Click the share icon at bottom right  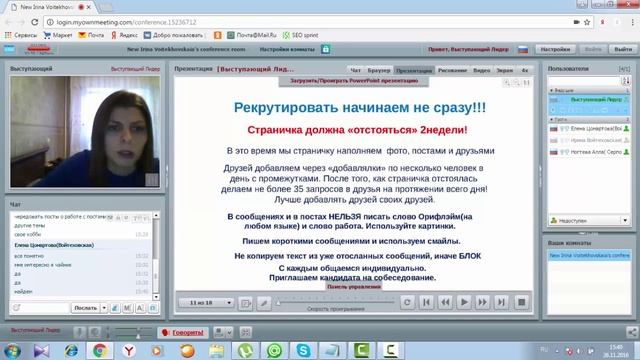[x=632, y=332]
